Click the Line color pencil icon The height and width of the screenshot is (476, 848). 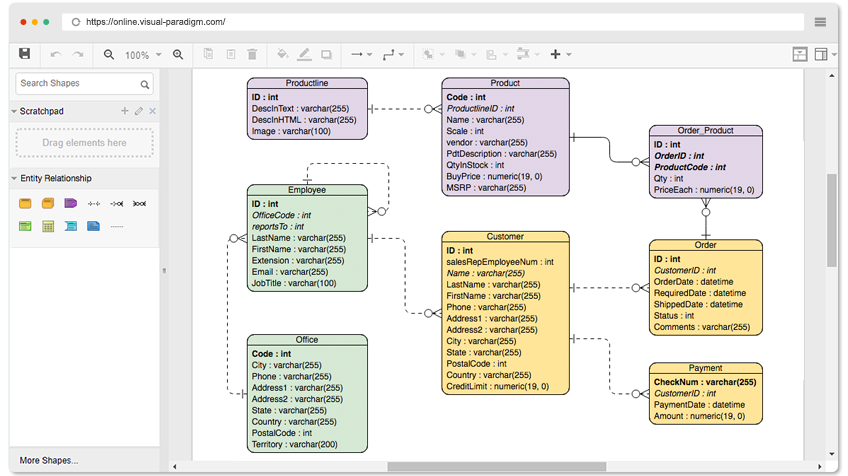304,54
